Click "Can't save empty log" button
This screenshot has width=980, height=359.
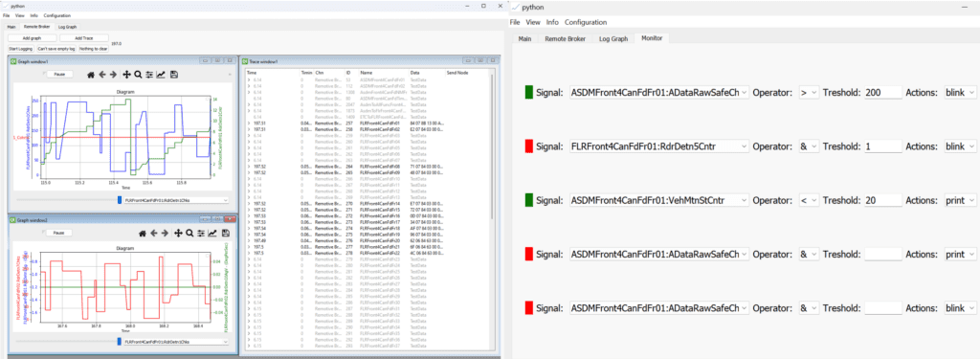[x=56, y=48]
